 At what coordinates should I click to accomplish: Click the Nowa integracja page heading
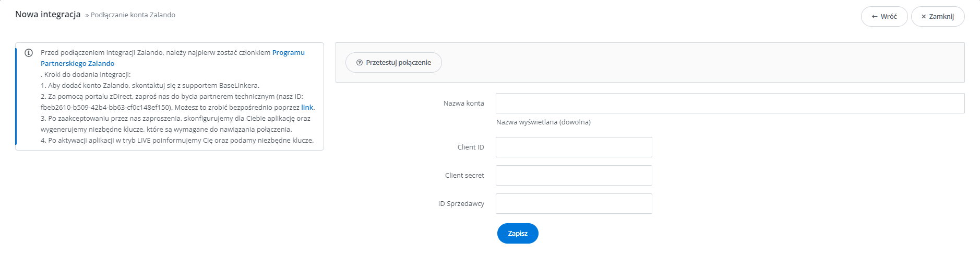[x=48, y=15]
